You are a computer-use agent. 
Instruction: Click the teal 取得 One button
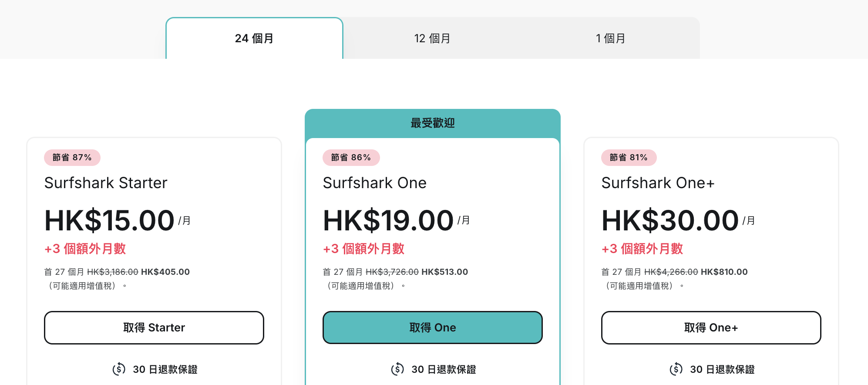(432, 328)
